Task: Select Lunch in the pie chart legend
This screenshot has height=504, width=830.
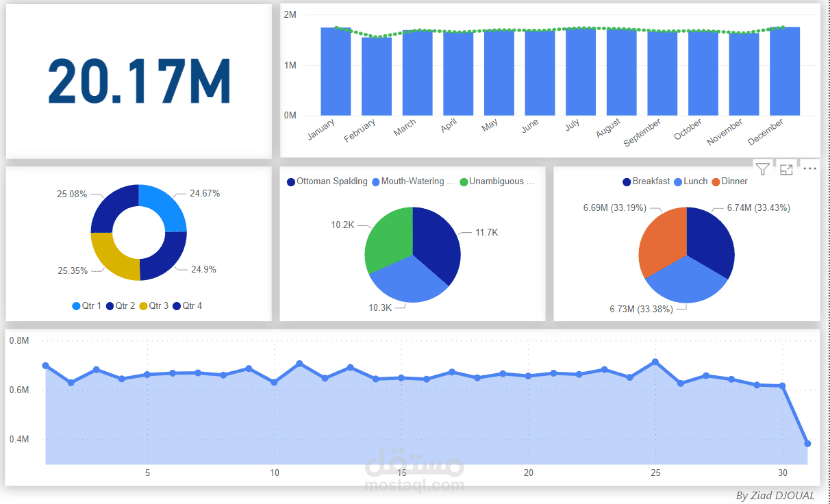Action: click(x=694, y=181)
